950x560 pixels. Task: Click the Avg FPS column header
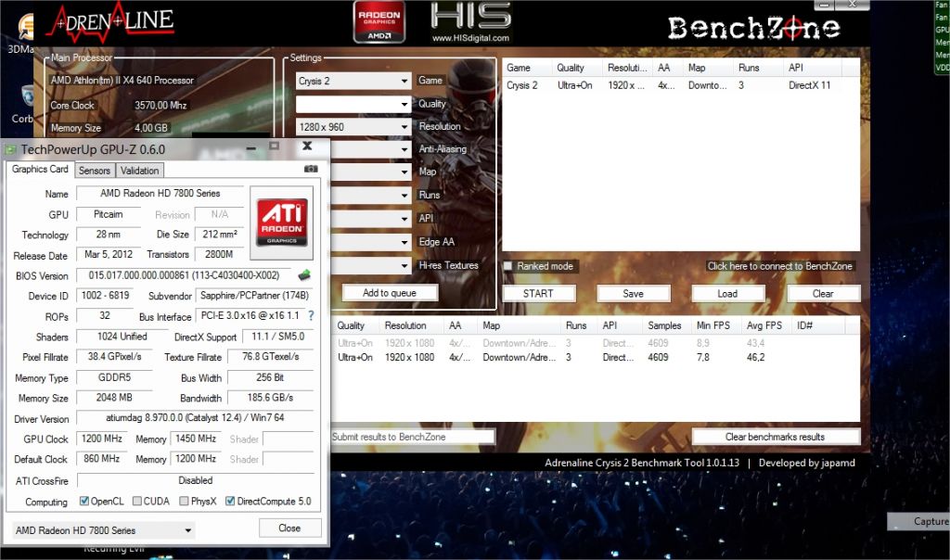pos(766,325)
